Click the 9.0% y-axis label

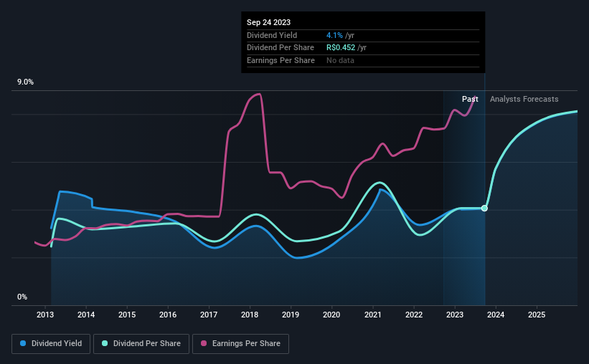pyautogui.click(x=25, y=82)
